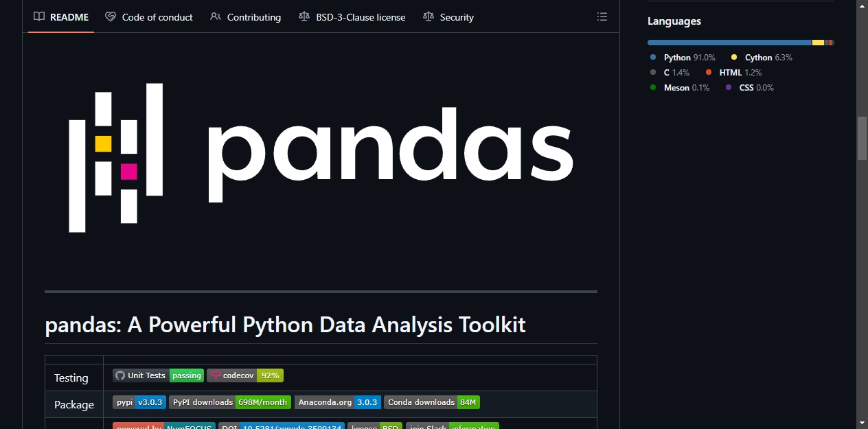The height and width of the screenshot is (429, 868).
Task: Click the orange dot next to HTML
Action: click(709, 73)
